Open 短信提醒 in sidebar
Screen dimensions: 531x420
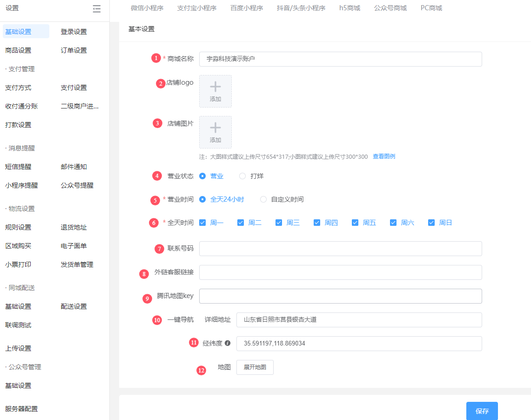coord(18,167)
